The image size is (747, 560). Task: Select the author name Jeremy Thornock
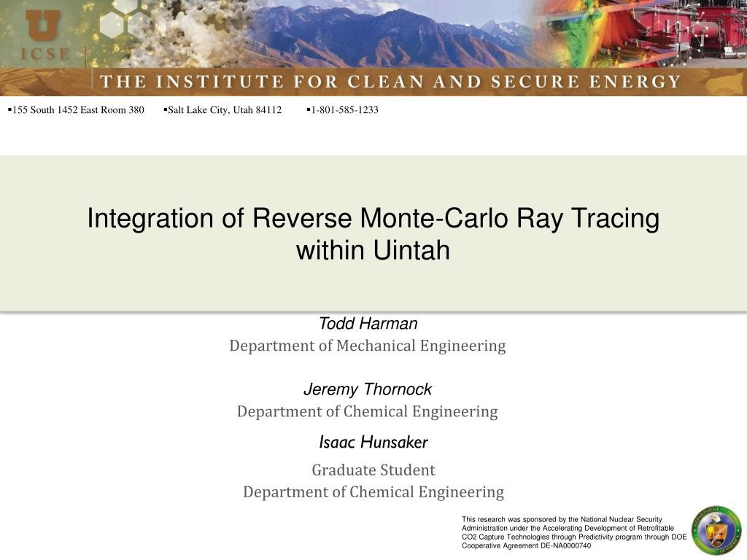pos(368,389)
